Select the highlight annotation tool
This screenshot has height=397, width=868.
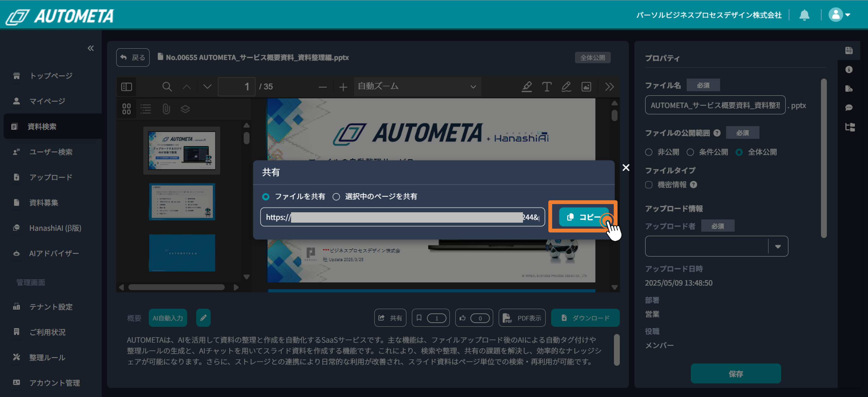point(527,87)
